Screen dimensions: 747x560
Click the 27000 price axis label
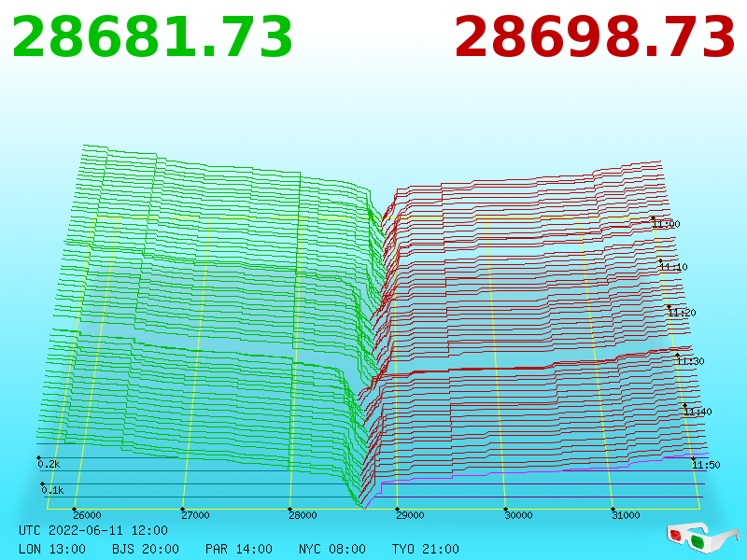[x=195, y=515]
